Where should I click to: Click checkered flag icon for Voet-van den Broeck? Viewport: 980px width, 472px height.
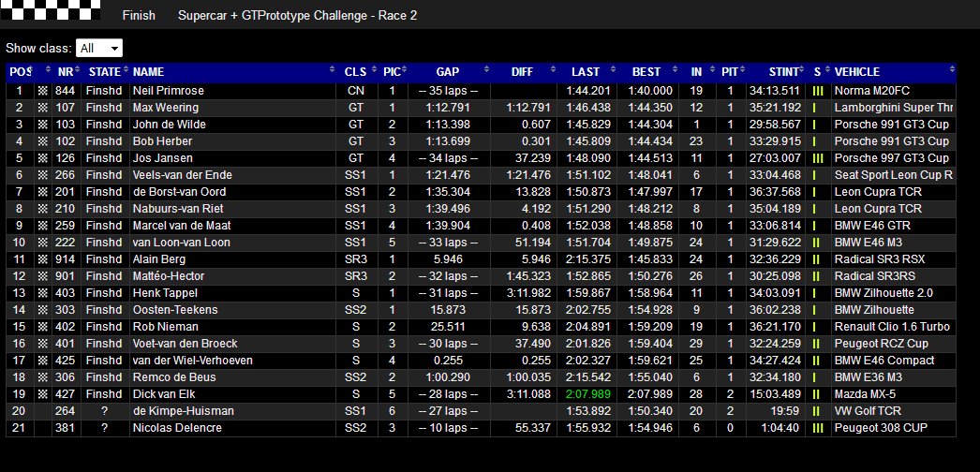(x=42, y=344)
